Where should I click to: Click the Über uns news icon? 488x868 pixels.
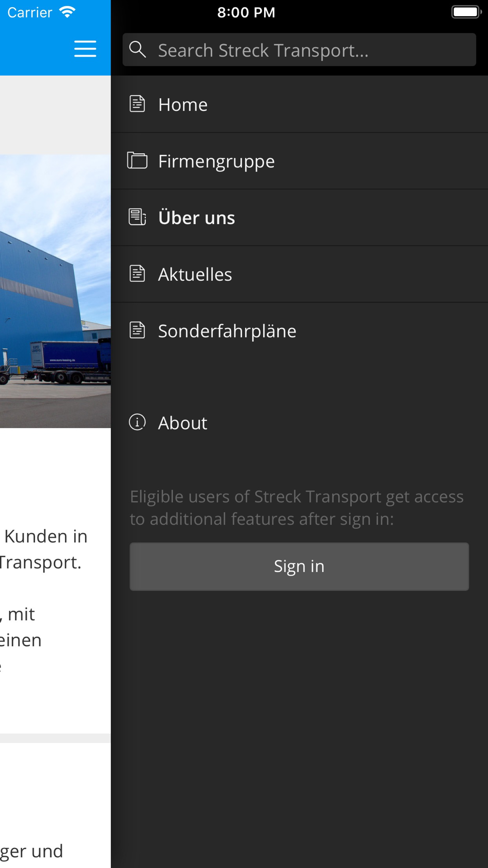point(137,217)
